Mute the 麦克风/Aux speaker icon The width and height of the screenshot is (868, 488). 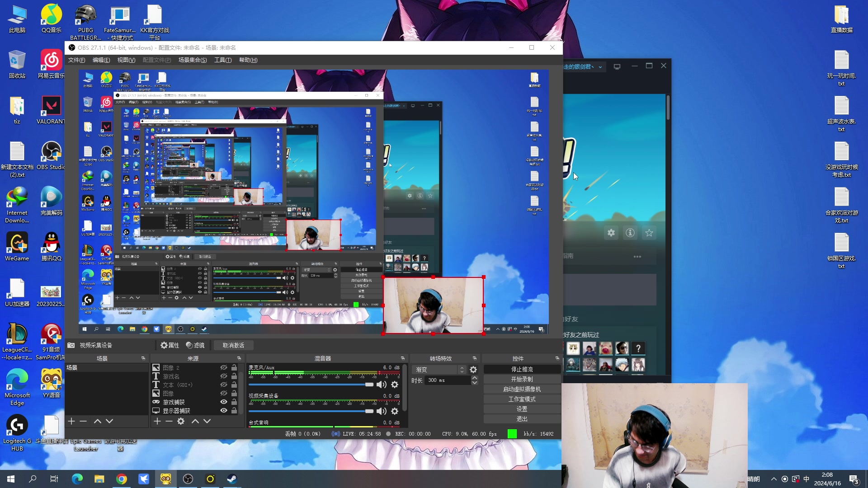coord(382,385)
